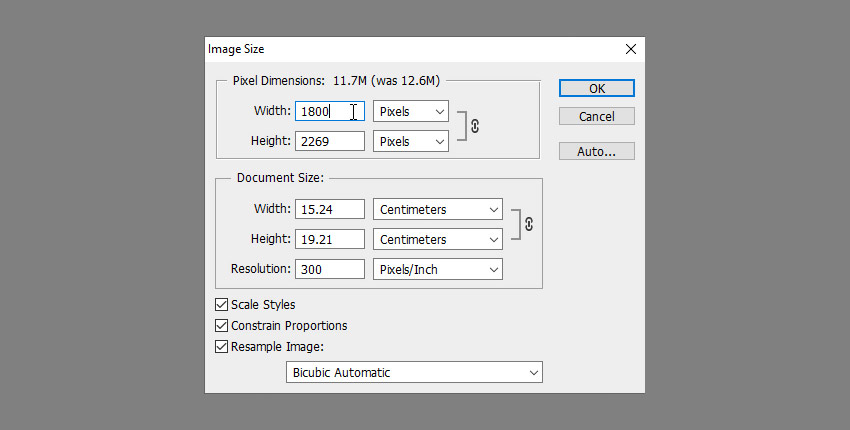
Task: Click the document size chain link icon
Action: pos(529,224)
